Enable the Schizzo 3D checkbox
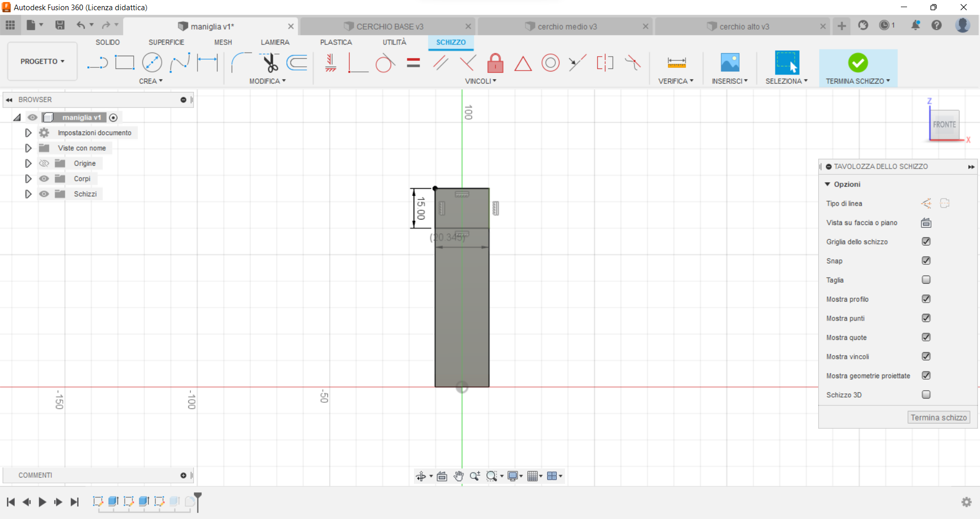This screenshot has width=980, height=519. tap(926, 394)
